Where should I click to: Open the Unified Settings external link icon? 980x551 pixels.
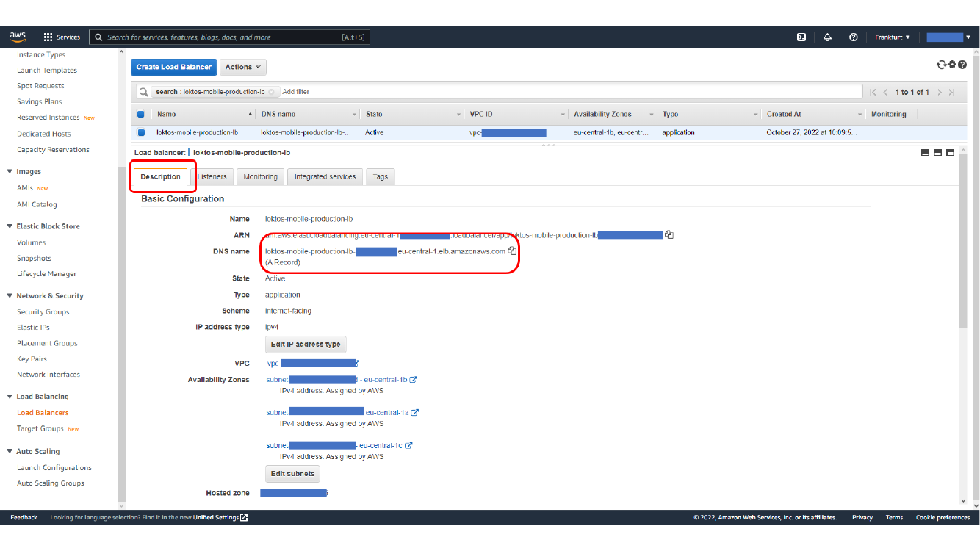244,517
